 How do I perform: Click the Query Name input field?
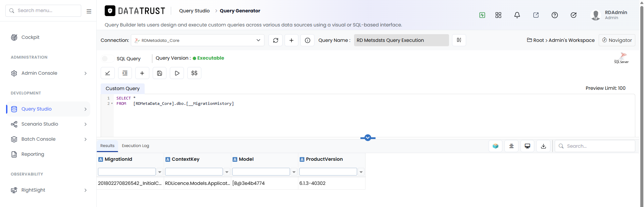click(x=401, y=40)
